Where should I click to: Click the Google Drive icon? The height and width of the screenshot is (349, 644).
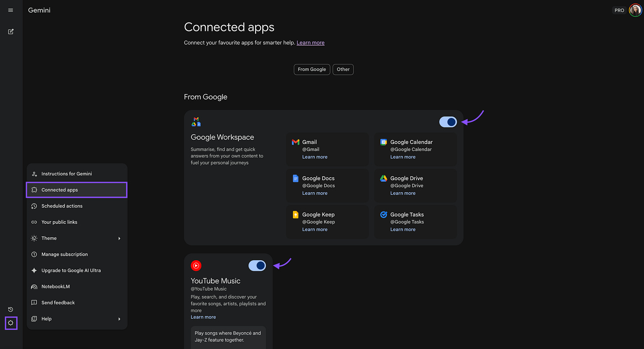click(383, 178)
